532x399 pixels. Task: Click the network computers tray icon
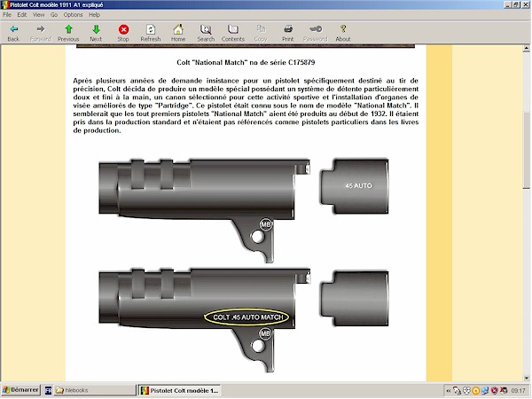(x=485, y=391)
